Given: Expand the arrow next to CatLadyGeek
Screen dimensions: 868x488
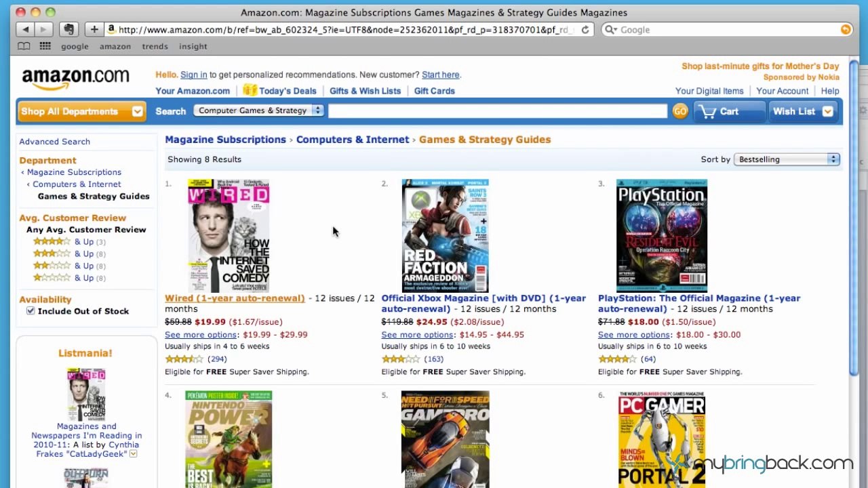Looking at the screenshot, I should coord(134,454).
